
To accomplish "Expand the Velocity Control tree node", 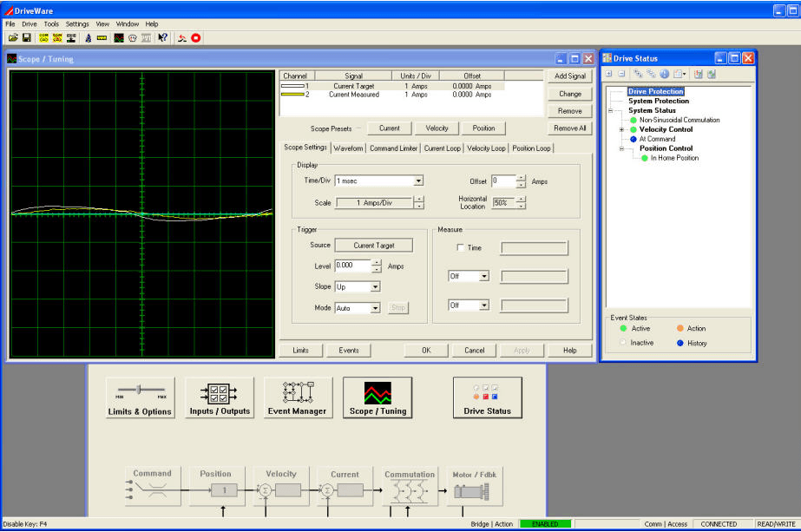I will coord(621,129).
